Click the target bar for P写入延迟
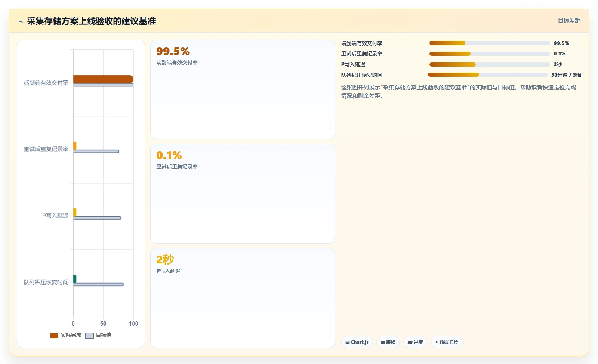The width and height of the screenshot is (598, 364). point(97,218)
